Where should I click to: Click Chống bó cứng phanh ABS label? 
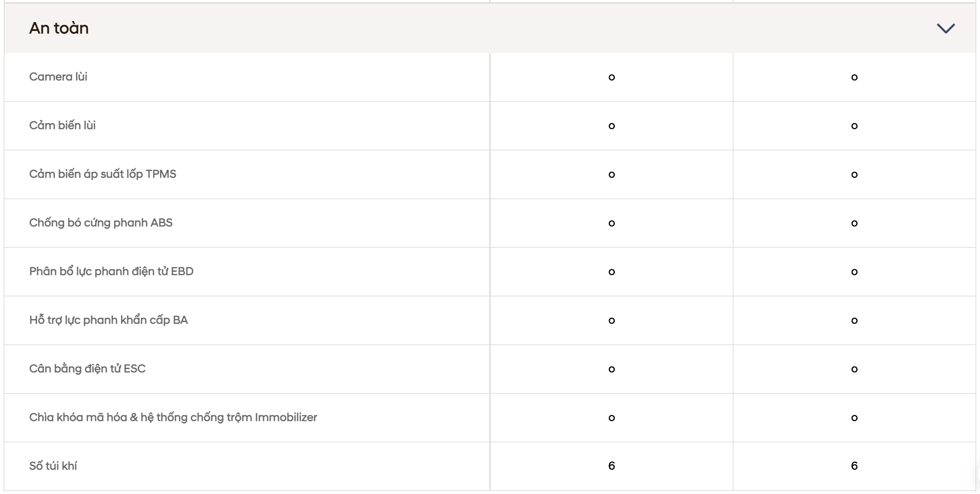tap(101, 223)
